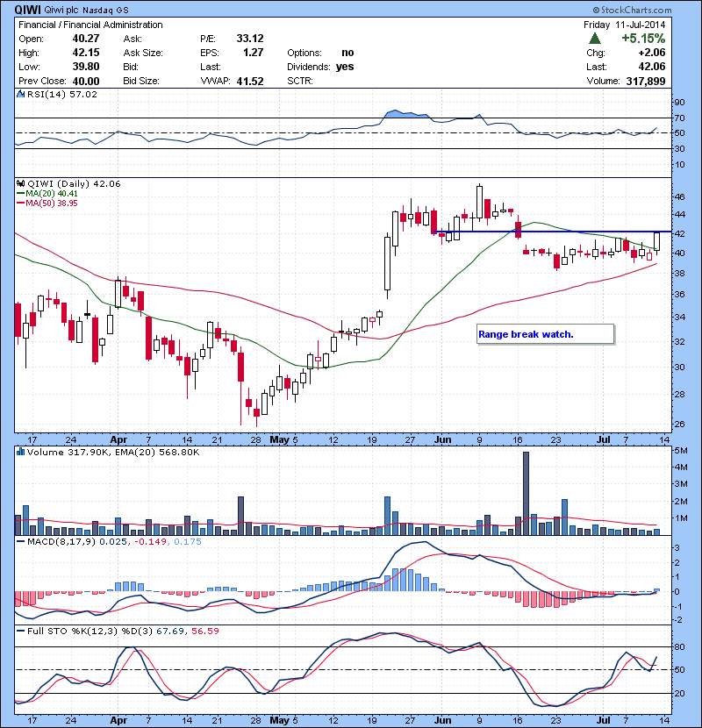The width and height of the screenshot is (702, 728).
Task: Click the Prev Close value 40.00
Action: [86, 82]
